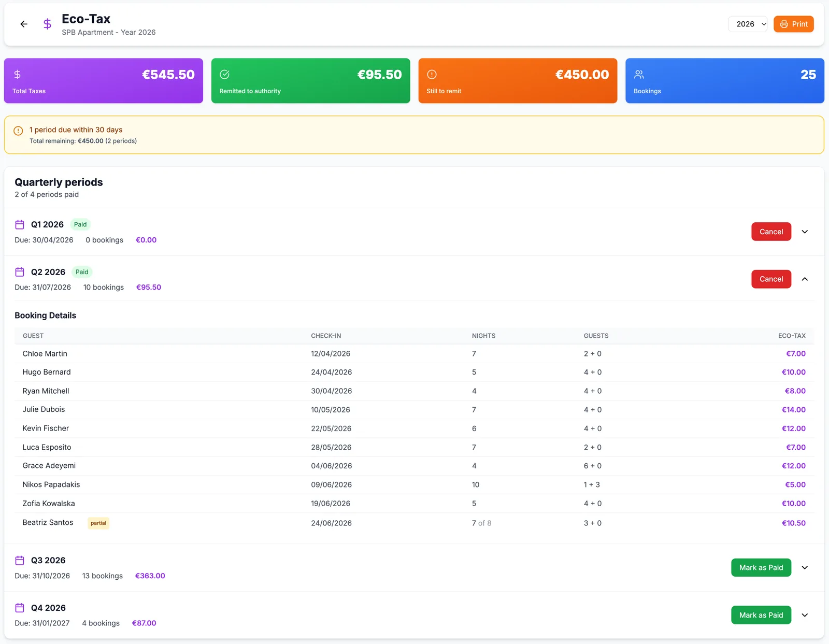
Task: Click Beatriz Santos's nights value 7 of 8
Action: (x=481, y=523)
